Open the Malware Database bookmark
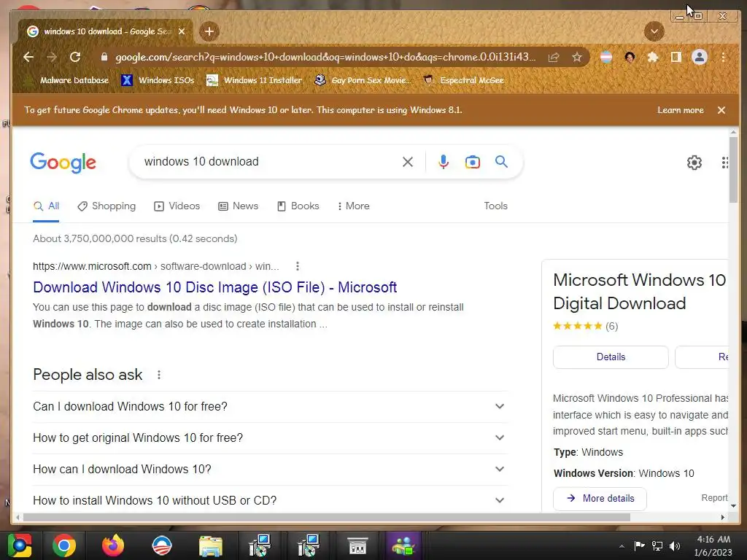 pos(68,80)
